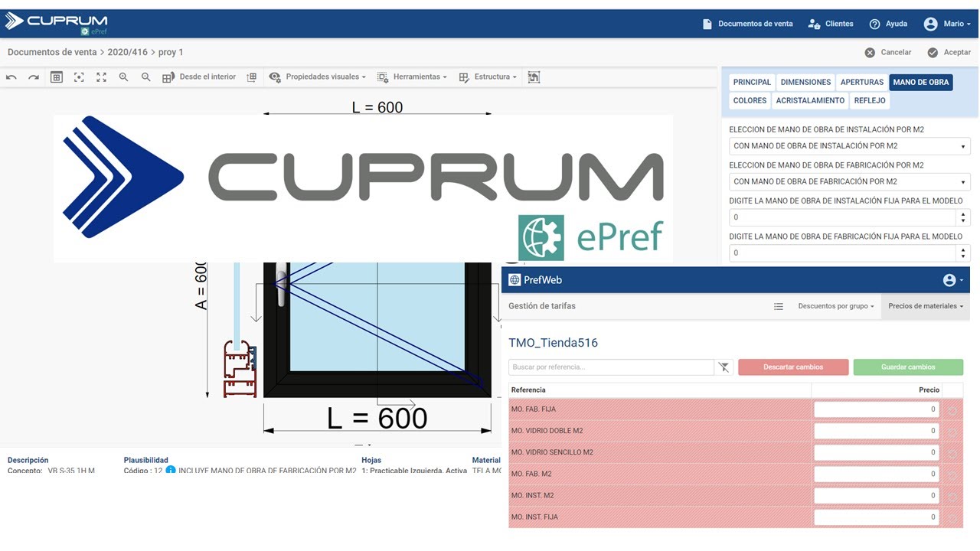Switch to the COLORES tab
The height and width of the screenshot is (551, 980).
[x=750, y=101]
